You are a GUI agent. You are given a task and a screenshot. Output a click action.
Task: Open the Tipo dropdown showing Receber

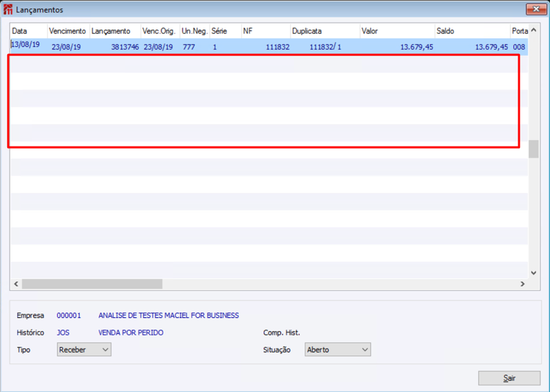[84, 350]
